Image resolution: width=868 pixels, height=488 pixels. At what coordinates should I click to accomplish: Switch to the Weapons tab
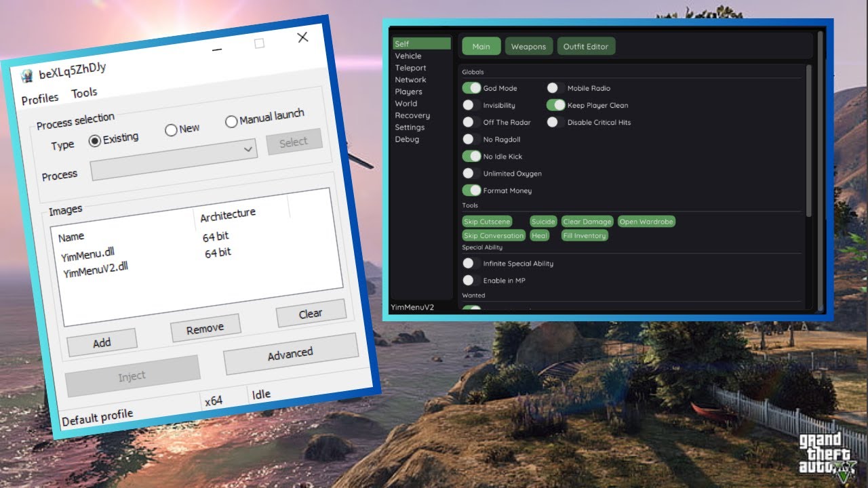(529, 47)
